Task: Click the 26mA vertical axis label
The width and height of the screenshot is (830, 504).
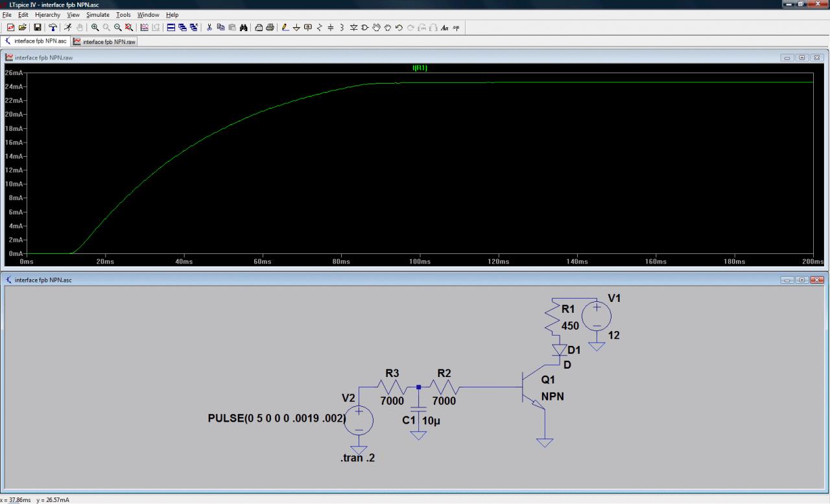Action: 13,73
